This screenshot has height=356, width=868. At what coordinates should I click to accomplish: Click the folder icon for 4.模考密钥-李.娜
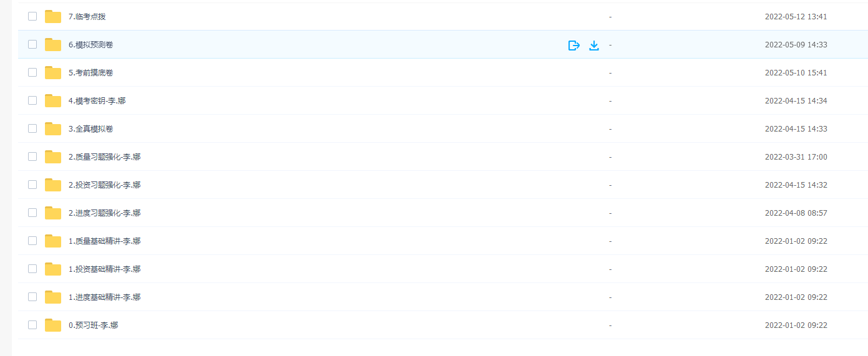53,100
